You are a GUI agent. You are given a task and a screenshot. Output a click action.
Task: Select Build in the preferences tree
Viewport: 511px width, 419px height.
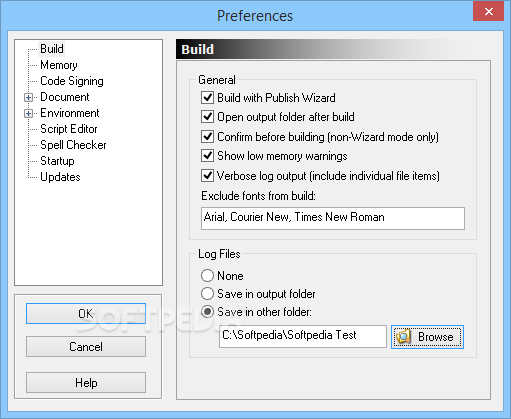(52, 49)
